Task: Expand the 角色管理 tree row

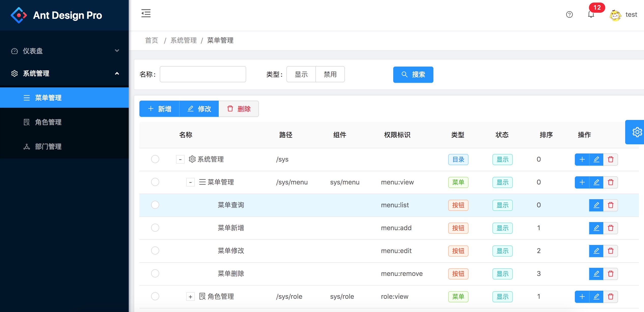Action: pyautogui.click(x=190, y=297)
